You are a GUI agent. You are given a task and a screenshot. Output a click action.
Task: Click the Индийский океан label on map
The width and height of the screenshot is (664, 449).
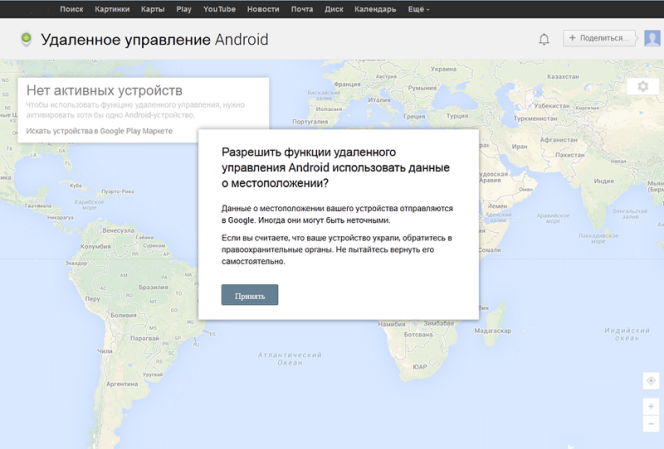point(627,334)
